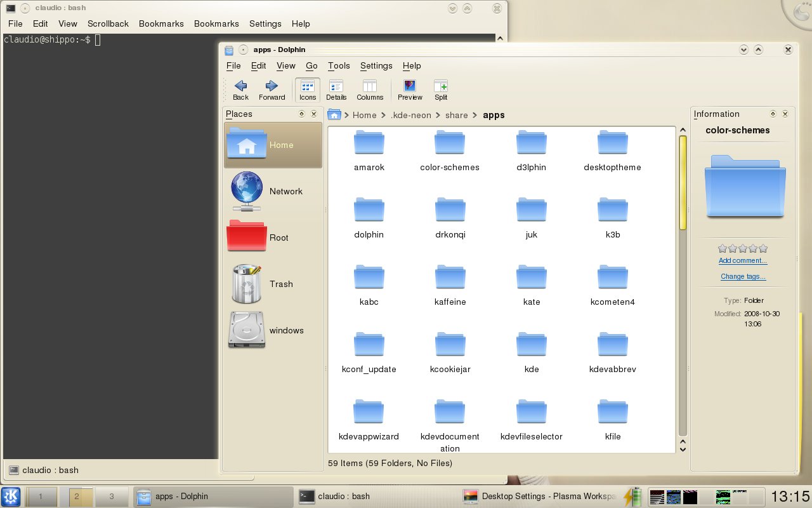The height and width of the screenshot is (508, 812).
Task: Close the Places panel
Action: [314, 114]
